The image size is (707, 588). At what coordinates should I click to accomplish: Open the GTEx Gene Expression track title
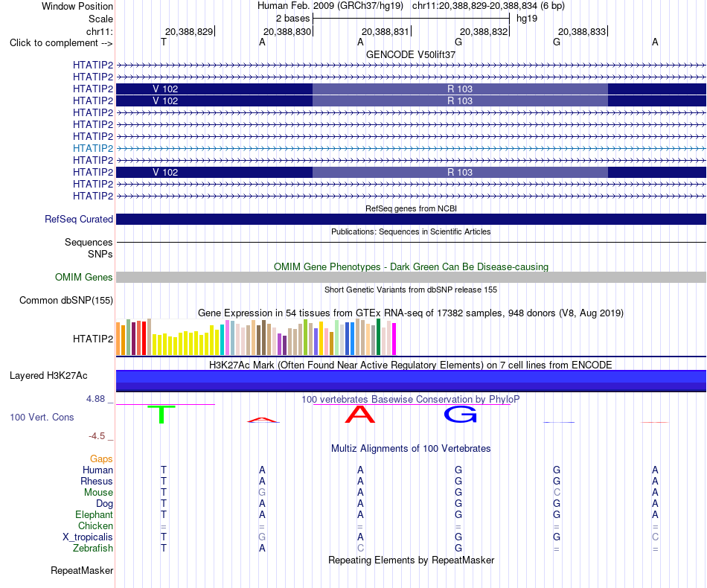coord(411,313)
